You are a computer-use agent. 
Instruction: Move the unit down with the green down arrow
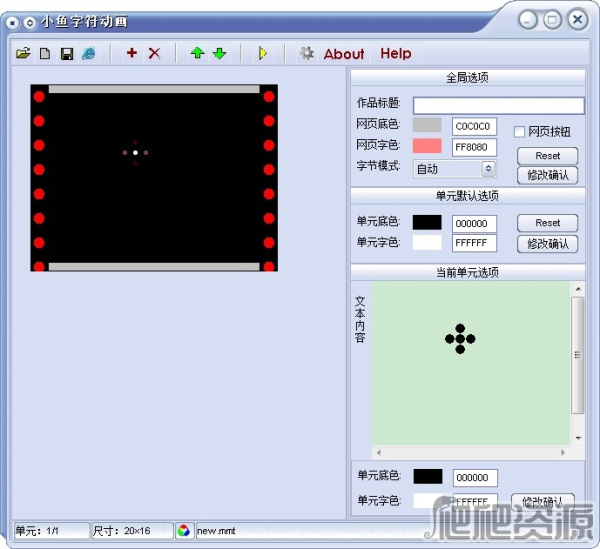pyautogui.click(x=220, y=53)
